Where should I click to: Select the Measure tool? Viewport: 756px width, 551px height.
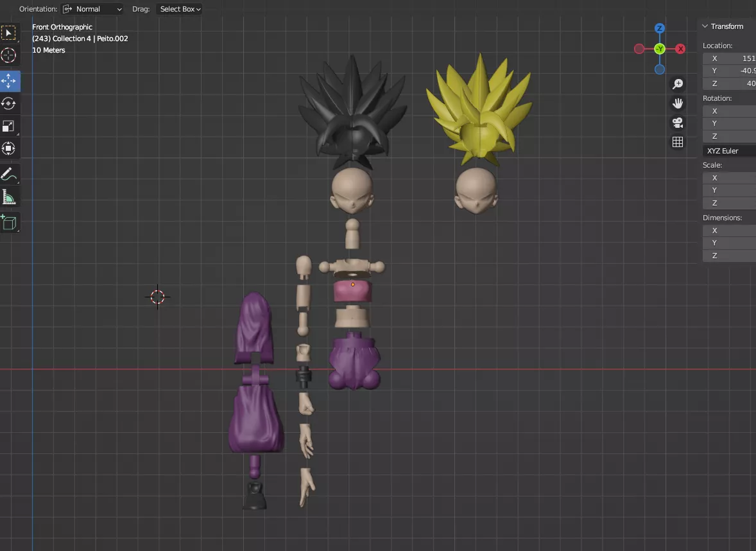[x=9, y=197]
